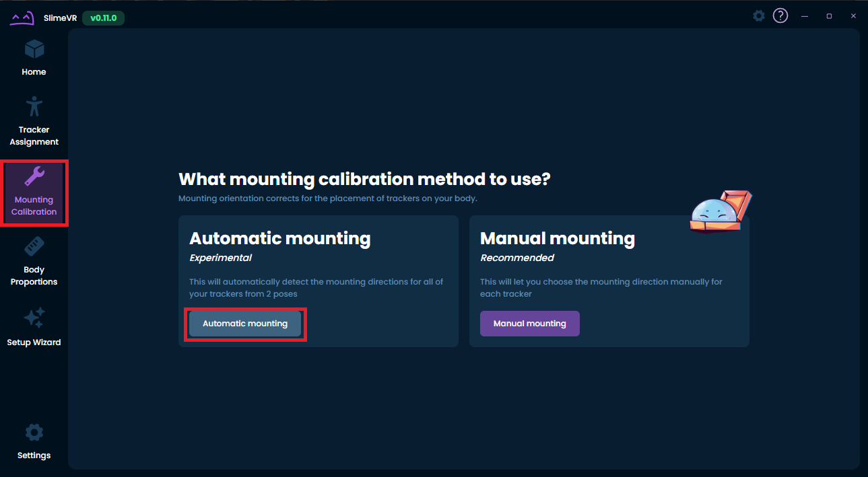The image size is (868, 477).
Task: Click the Mounting Calibration wrench icon
Action: click(34, 177)
